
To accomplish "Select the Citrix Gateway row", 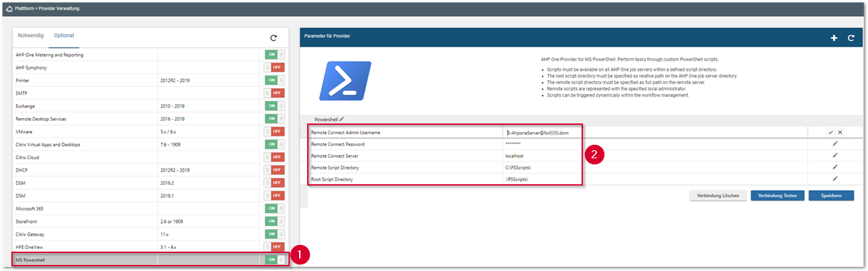I will click(x=152, y=234).
